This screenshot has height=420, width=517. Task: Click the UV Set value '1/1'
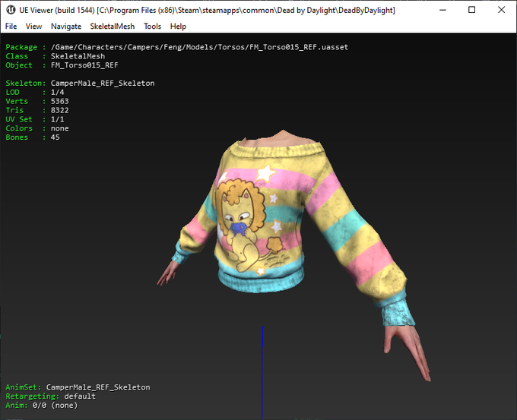pos(57,119)
